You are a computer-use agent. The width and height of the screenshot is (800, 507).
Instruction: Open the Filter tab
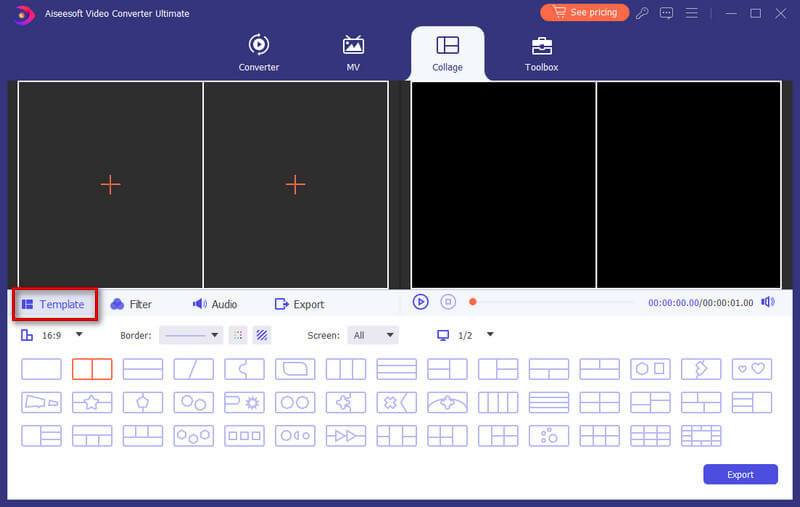[x=131, y=304]
